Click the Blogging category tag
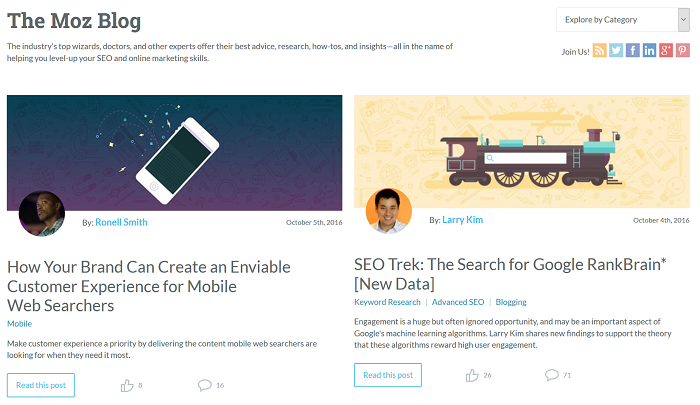The image size is (700, 405). (x=511, y=302)
